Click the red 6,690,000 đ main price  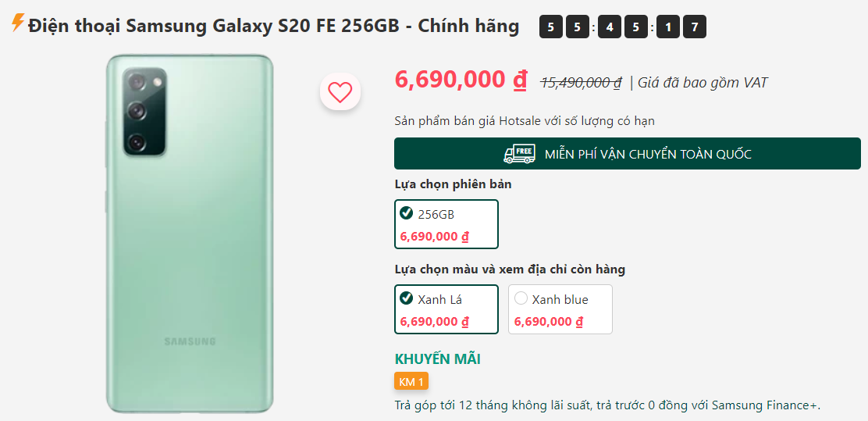click(x=461, y=80)
